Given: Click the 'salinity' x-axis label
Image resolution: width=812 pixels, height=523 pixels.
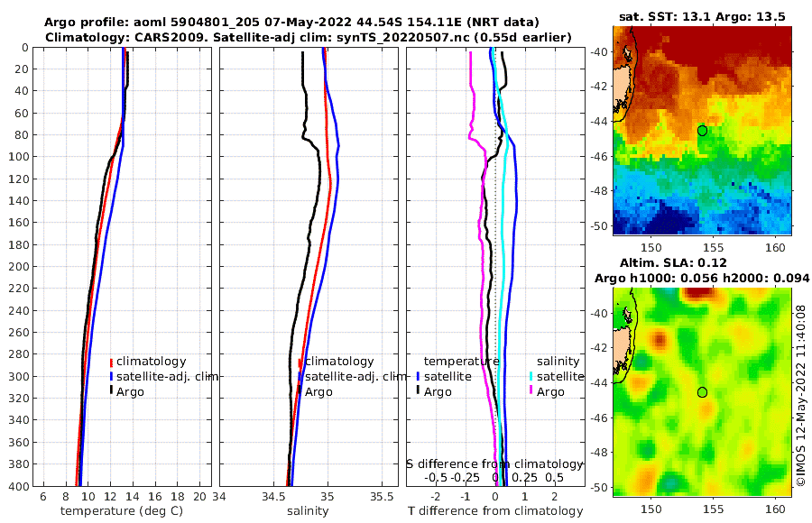Looking at the screenshot, I should [308, 511].
